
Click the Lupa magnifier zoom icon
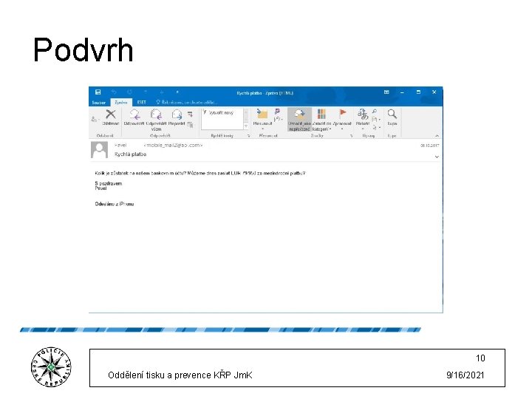tap(392, 114)
